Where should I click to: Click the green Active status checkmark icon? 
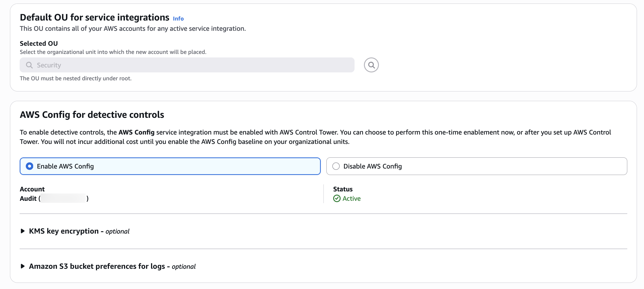[337, 198]
